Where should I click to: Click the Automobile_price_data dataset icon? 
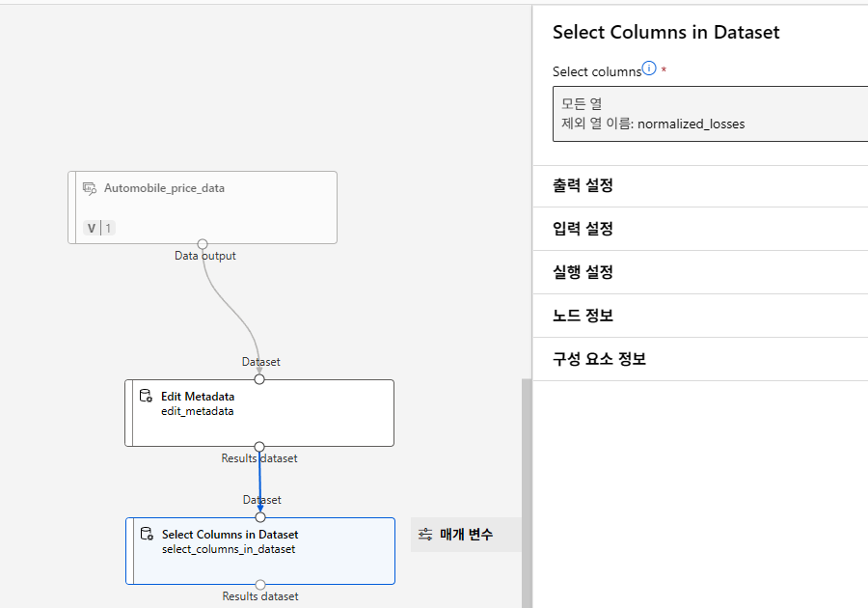[90, 188]
